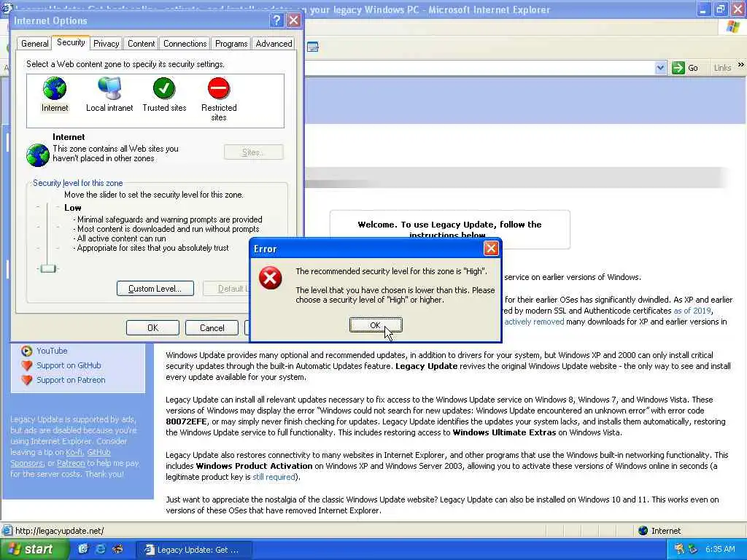Open the Ko-fi link

74,452
